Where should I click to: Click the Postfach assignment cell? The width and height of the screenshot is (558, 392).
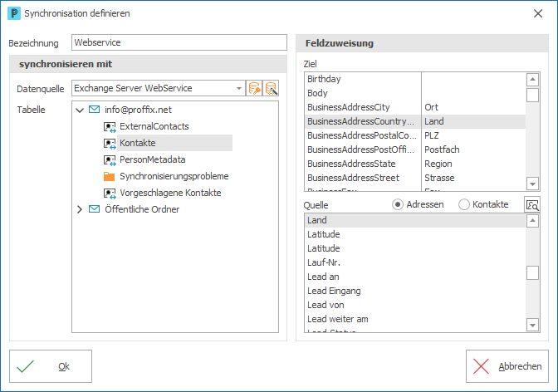click(473, 149)
